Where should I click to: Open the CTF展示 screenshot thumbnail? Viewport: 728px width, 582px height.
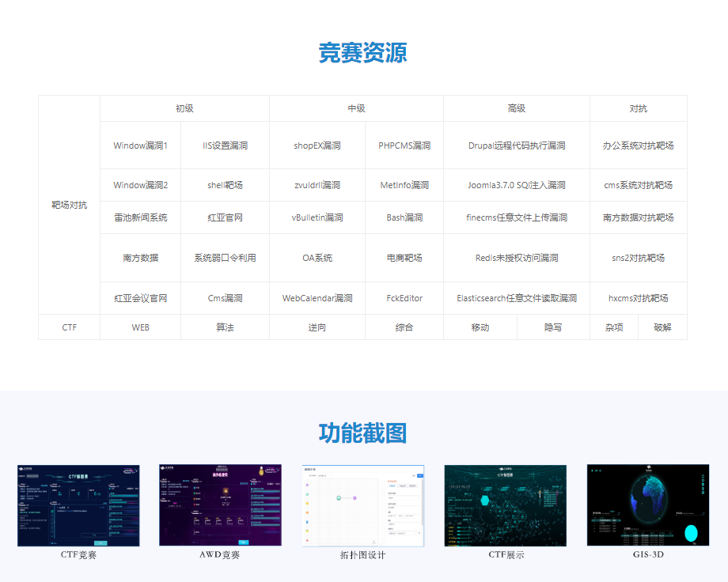click(x=505, y=505)
